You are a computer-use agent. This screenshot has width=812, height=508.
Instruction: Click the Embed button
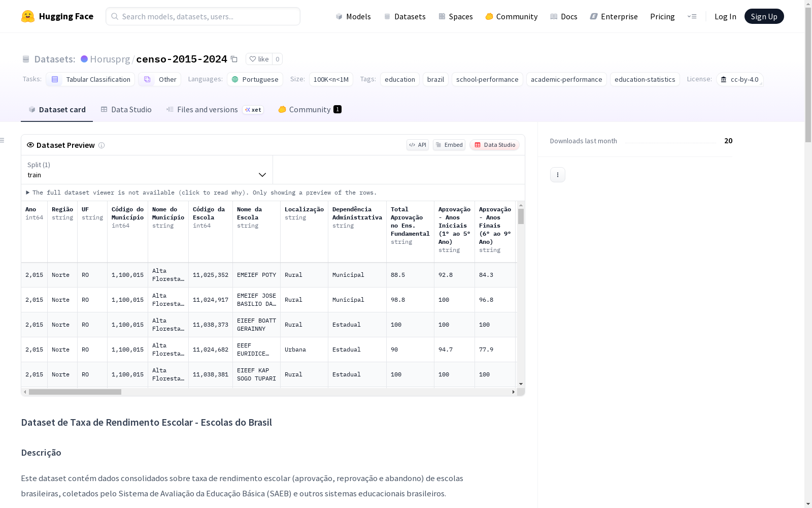coord(449,145)
